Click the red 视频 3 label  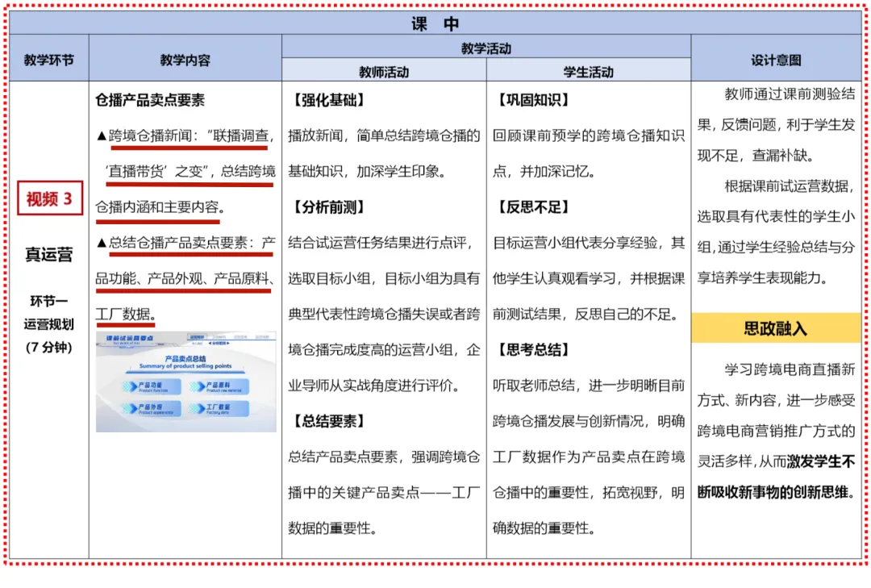click(x=50, y=198)
